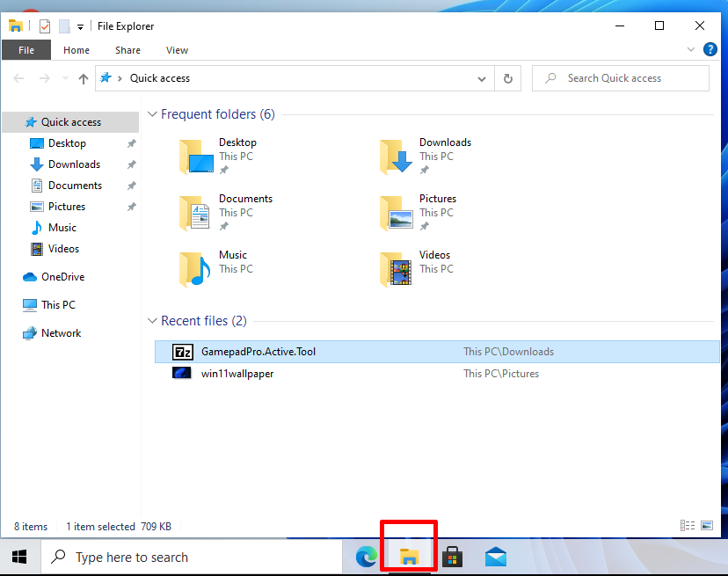Open the File menu
Viewport: 728px width, 576px height.
tap(26, 50)
